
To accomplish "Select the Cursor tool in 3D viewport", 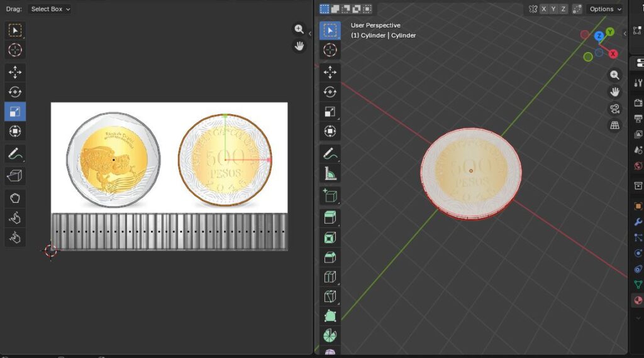I will click(x=330, y=50).
